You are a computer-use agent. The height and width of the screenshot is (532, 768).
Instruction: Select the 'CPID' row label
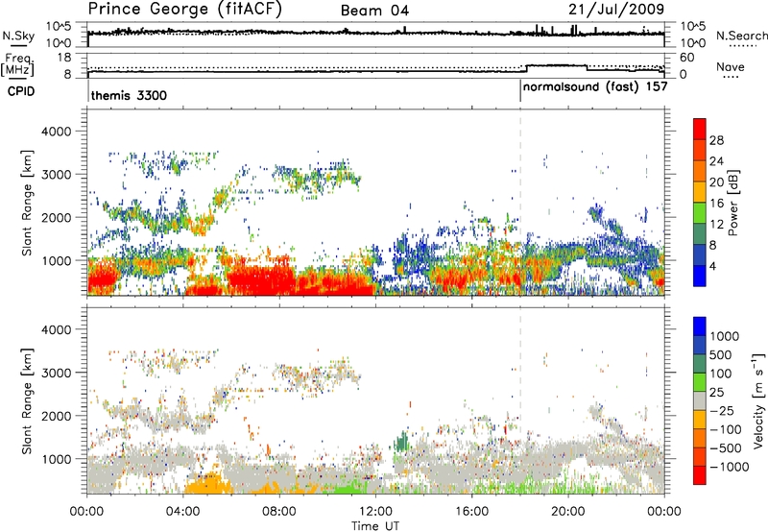(x=21, y=91)
